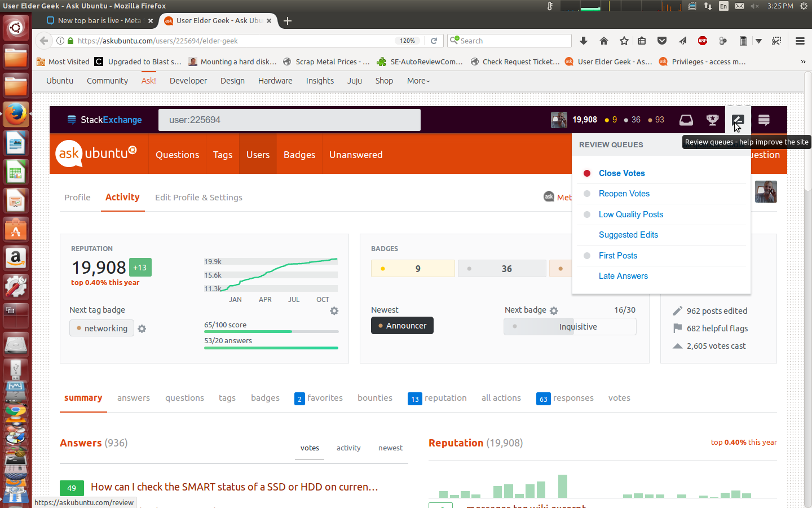Click Community in the Ubuntu top bar
The image size is (812, 508).
tap(107, 81)
